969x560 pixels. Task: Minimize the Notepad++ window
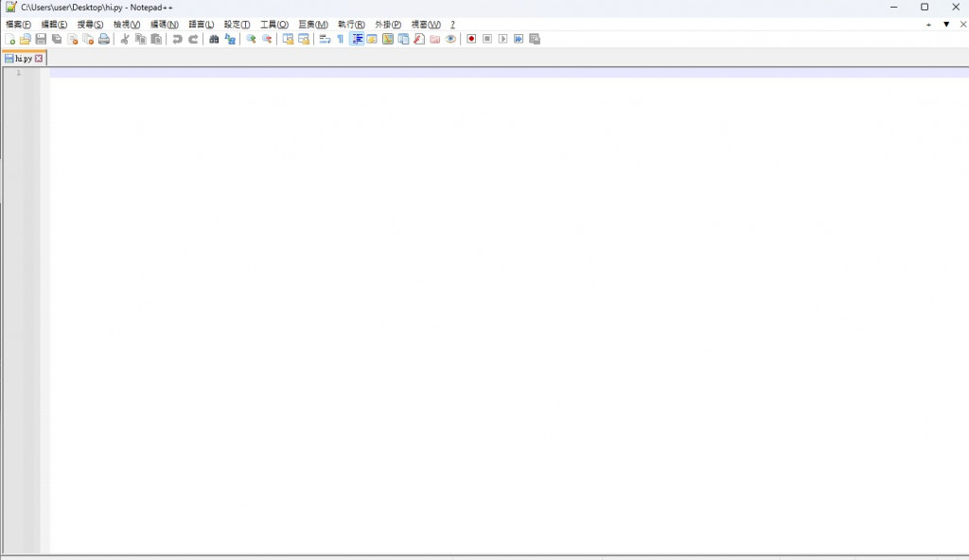tap(893, 8)
